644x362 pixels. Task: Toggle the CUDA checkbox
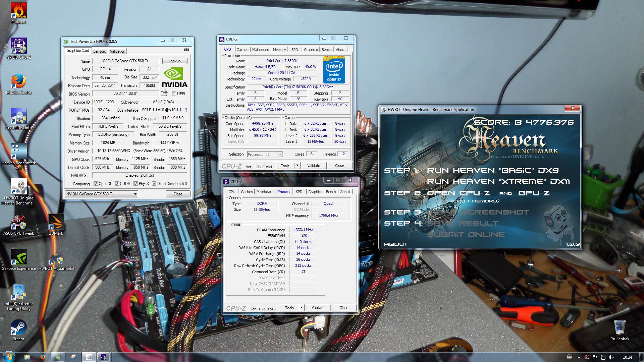[x=117, y=184]
